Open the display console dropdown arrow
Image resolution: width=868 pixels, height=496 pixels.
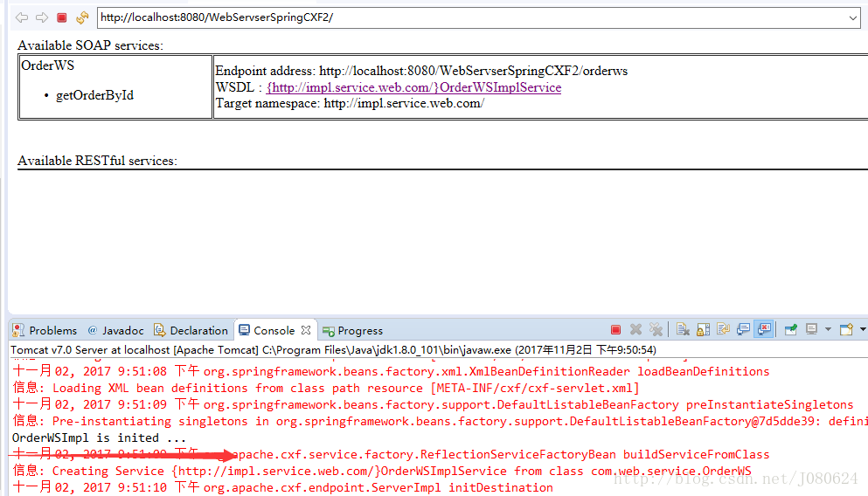(x=828, y=330)
